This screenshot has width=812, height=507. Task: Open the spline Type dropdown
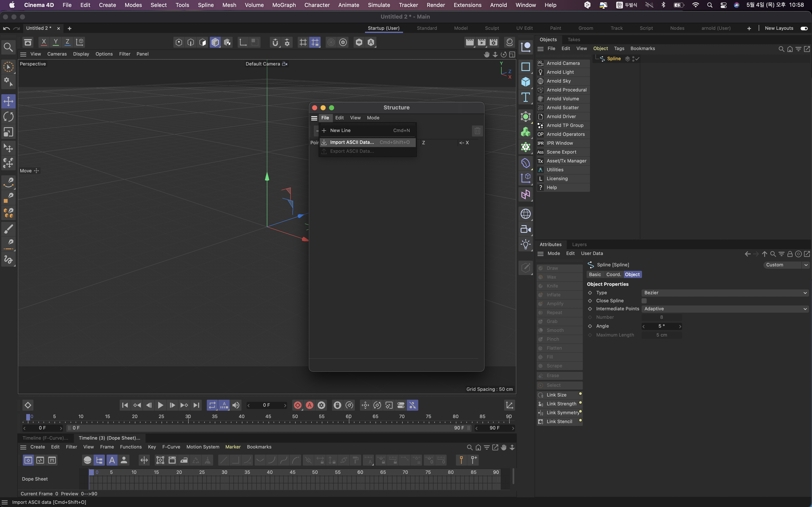725,293
